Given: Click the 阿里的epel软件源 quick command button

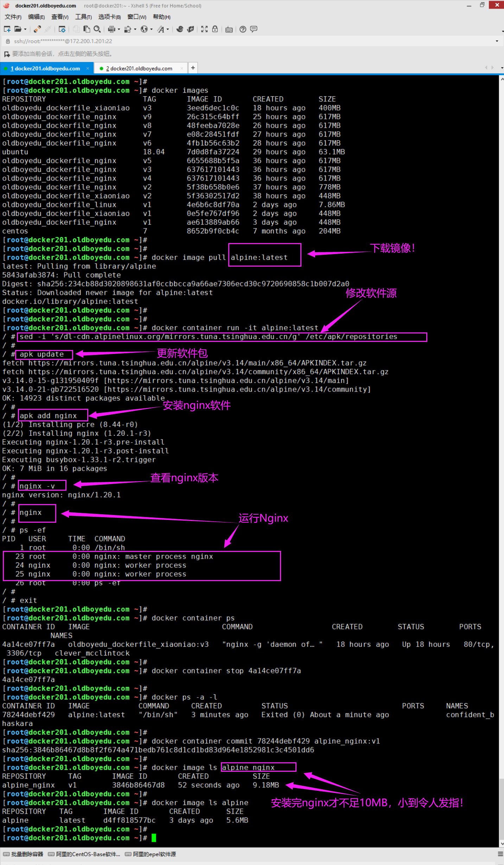Looking at the screenshot, I should click(151, 854).
